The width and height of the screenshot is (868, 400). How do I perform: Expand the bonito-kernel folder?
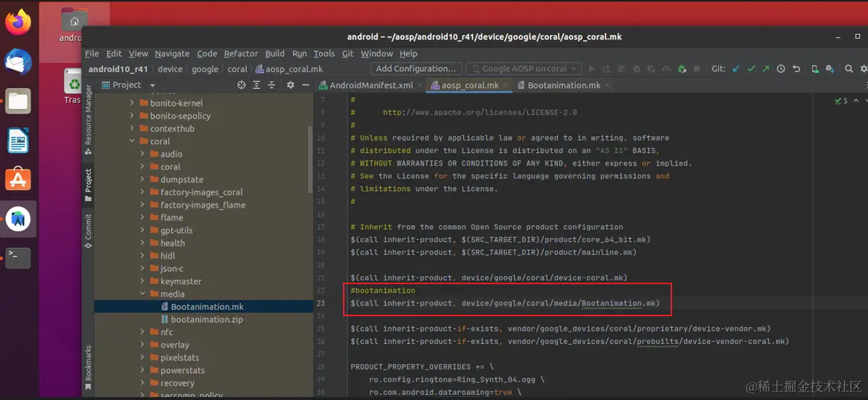(x=132, y=103)
